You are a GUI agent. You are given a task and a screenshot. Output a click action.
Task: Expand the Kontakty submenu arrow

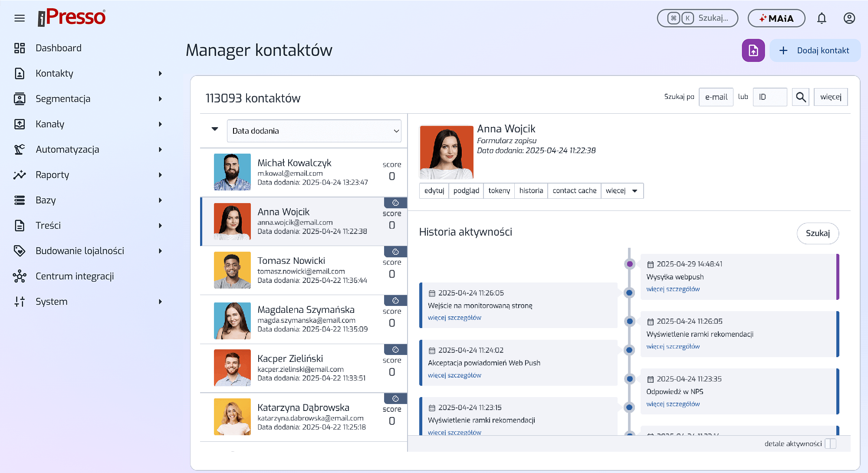click(x=160, y=74)
